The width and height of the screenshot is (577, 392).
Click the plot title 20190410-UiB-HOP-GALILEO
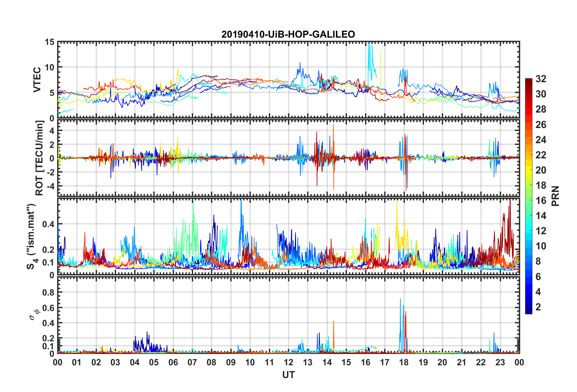(288, 34)
